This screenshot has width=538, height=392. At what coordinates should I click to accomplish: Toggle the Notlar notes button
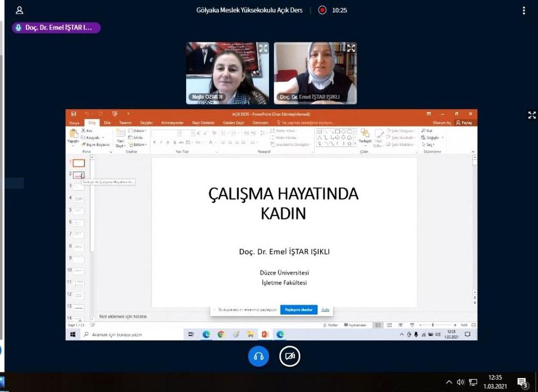coord(330,325)
